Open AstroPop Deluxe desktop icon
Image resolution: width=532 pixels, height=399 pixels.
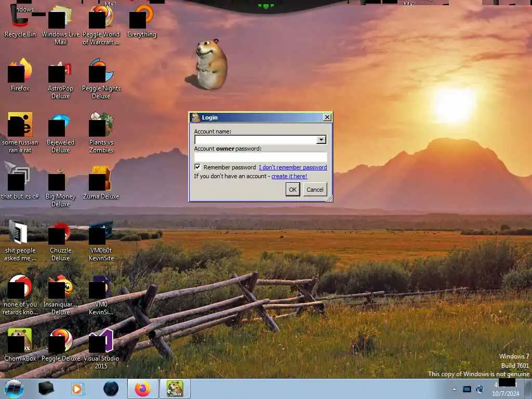tap(60, 79)
